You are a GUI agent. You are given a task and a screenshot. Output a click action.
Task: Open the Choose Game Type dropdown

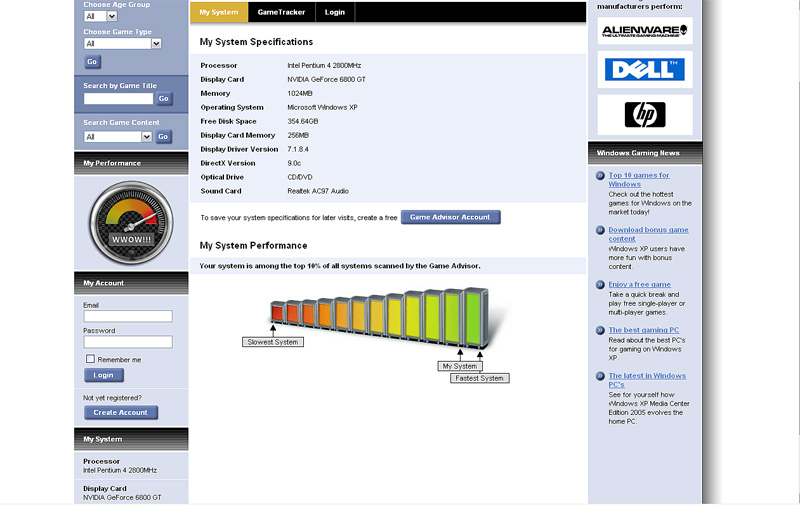click(122, 44)
